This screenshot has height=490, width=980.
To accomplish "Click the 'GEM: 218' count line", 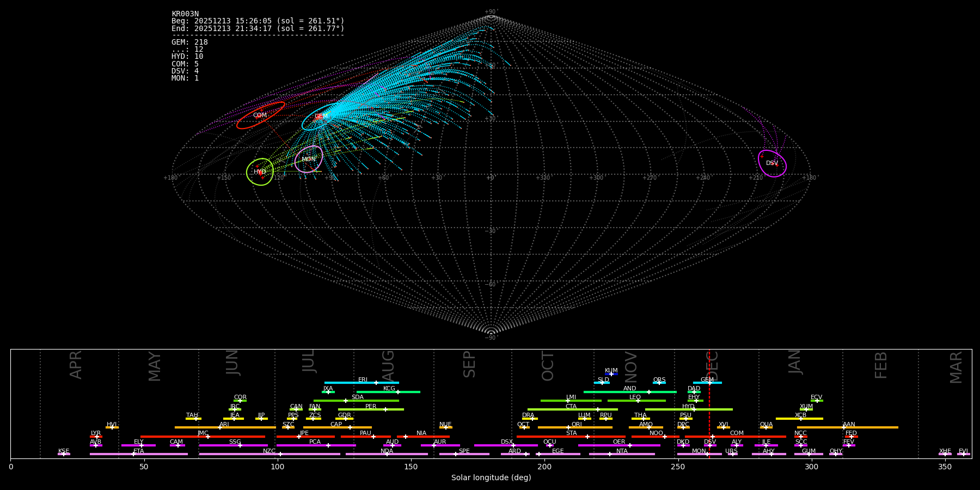I will (189, 42).
